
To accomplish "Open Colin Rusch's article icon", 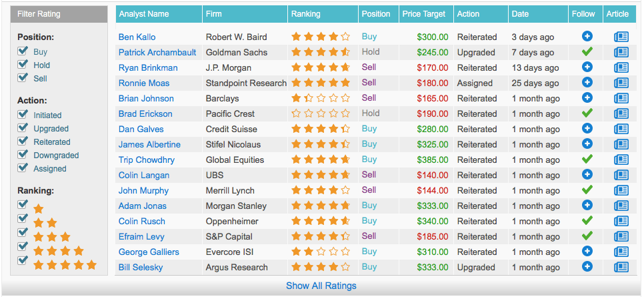I will (x=621, y=222).
